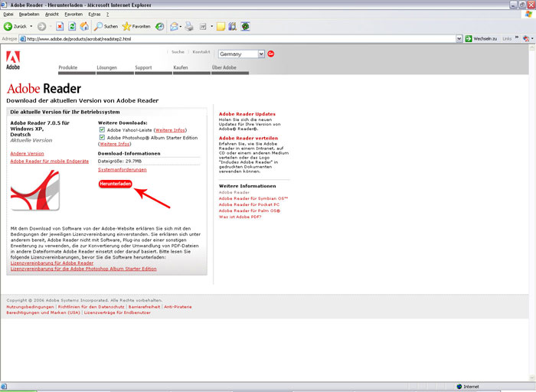This screenshot has width=536, height=392.
Task: Click the Internet zone globe in status bar
Action: click(459, 387)
